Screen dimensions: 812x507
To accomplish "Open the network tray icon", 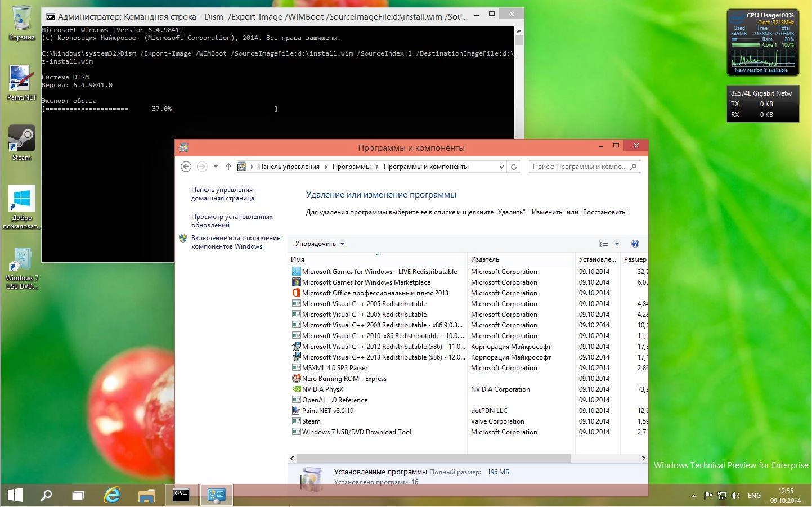I will pyautogui.click(x=722, y=496).
